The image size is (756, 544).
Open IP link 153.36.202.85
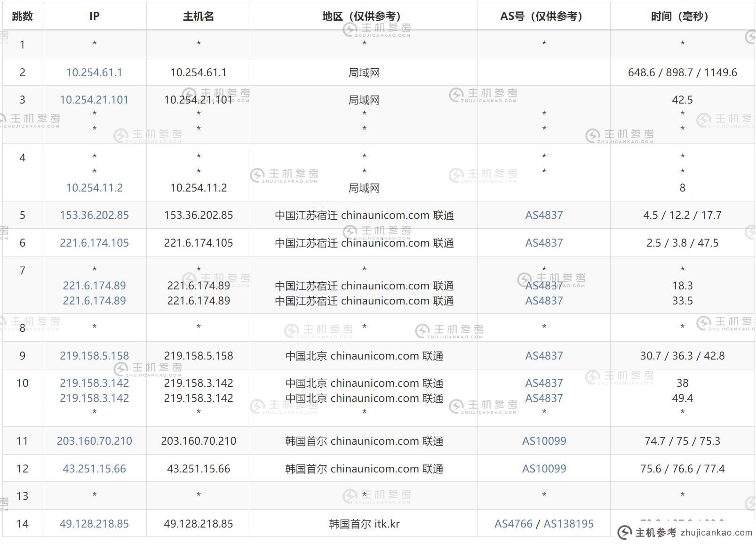pos(94,215)
